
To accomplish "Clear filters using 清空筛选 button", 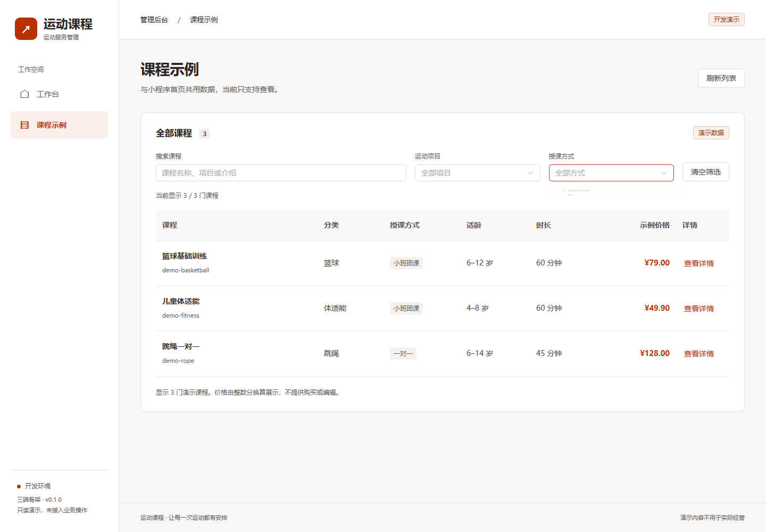I will click(x=705, y=172).
